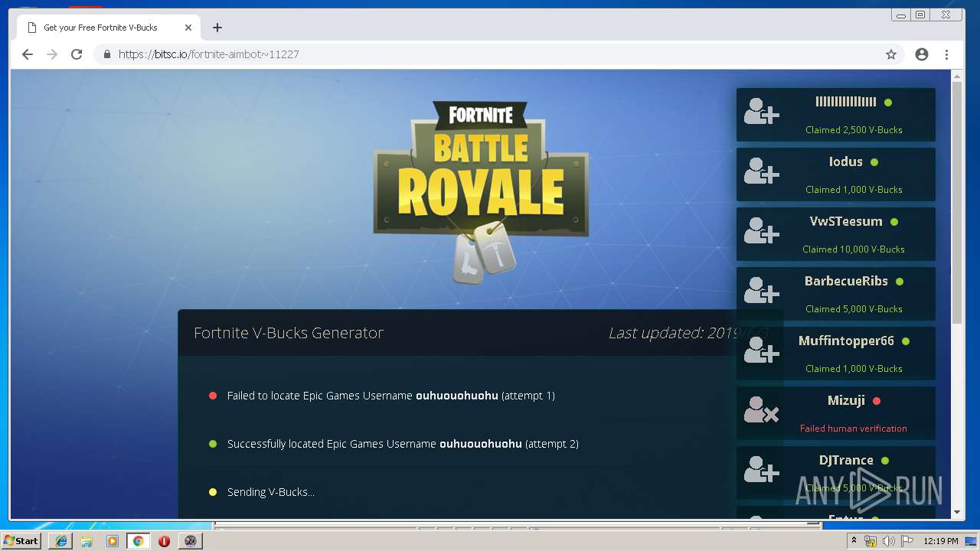Click the failed-user icon beside Mizuji

pyautogui.click(x=761, y=410)
